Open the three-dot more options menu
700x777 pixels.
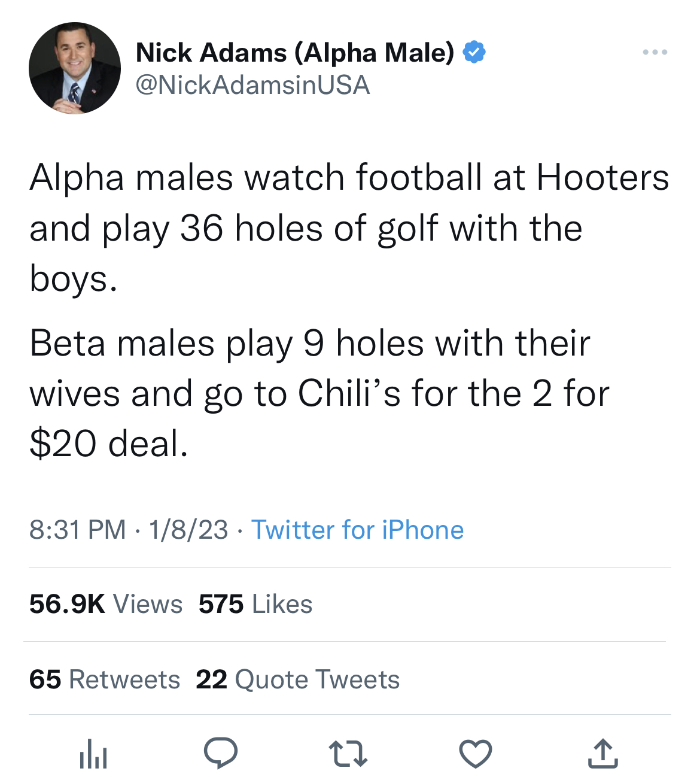click(x=655, y=53)
